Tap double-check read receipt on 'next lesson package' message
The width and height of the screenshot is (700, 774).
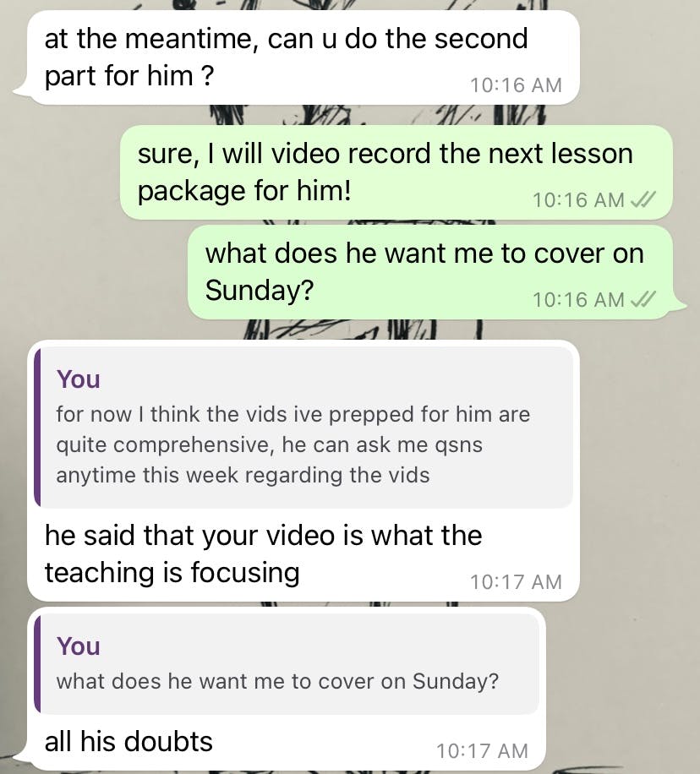[644, 200]
